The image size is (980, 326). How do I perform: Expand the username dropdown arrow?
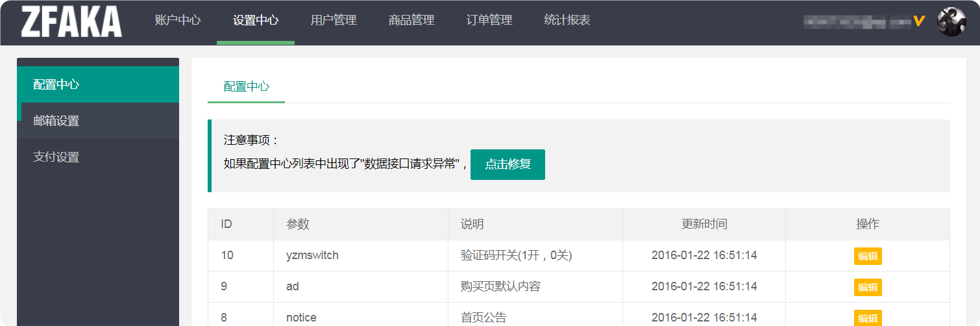click(x=918, y=21)
